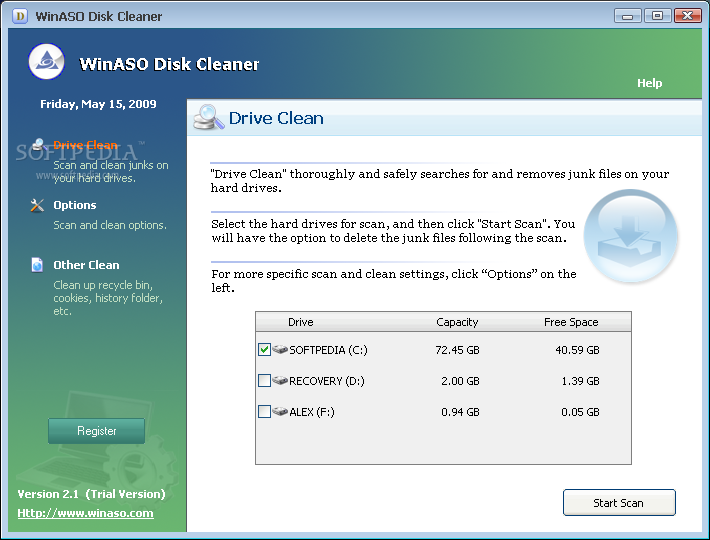Click the 0.05 GB free space value

coord(580,412)
